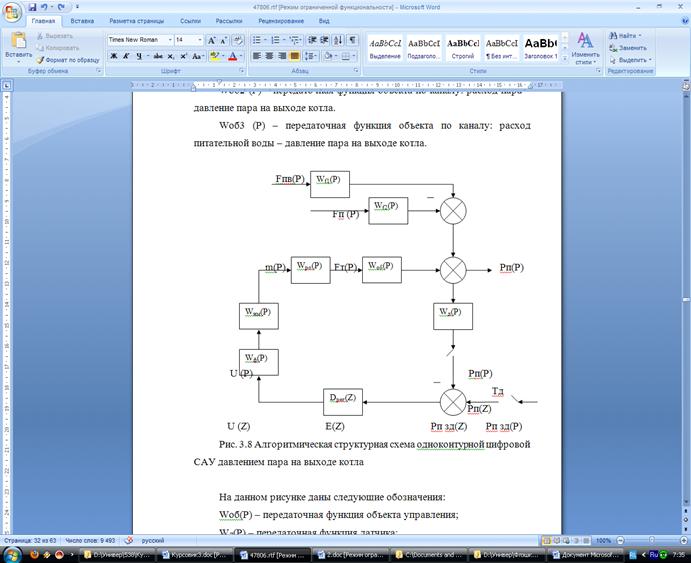The image size is (691, 563).
Task: Open Курсовик3.doc from the taskbar
Action: point(189,554)
